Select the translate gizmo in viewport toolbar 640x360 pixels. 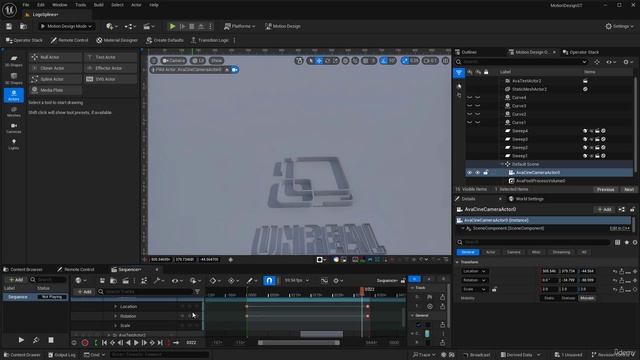point(319,61)
